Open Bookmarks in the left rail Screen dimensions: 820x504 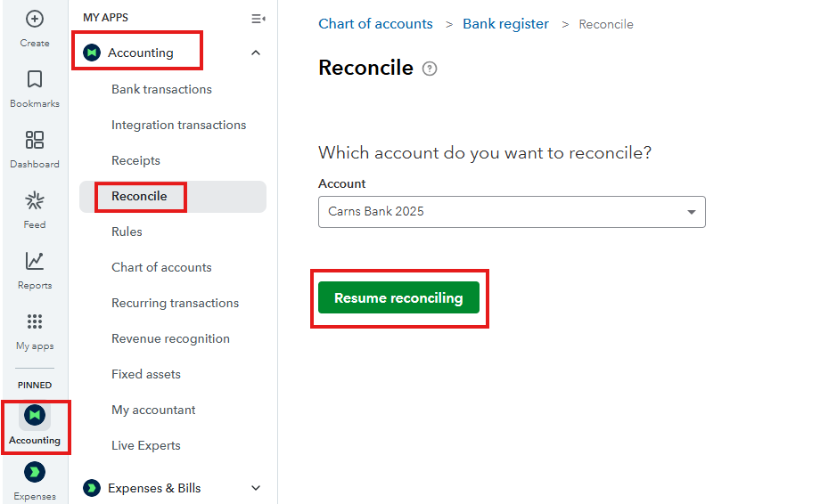[x=35, y=80]
